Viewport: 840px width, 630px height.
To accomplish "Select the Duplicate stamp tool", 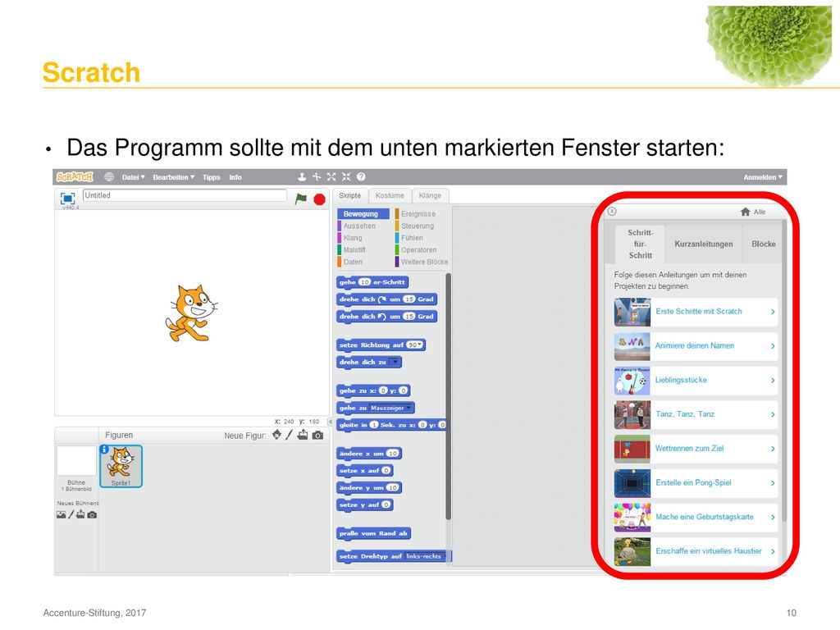I will 302,177.
